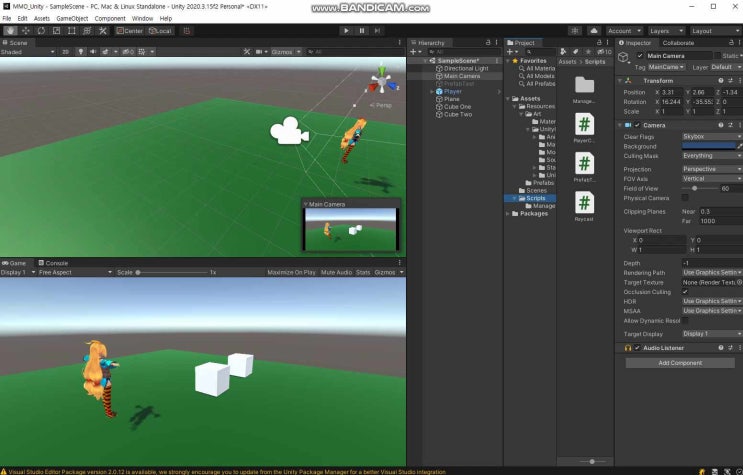
Task: Open the GameObject menu
Action: tap(72, 18)
